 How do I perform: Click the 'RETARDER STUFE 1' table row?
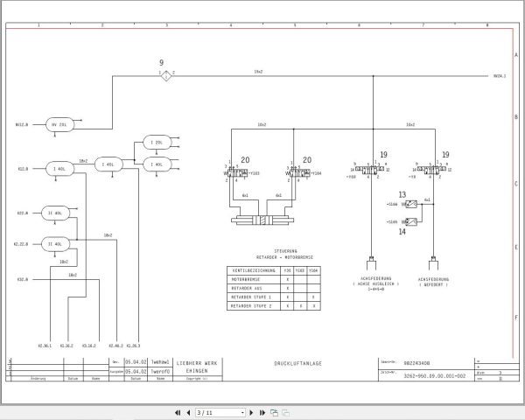pos(274,297)
